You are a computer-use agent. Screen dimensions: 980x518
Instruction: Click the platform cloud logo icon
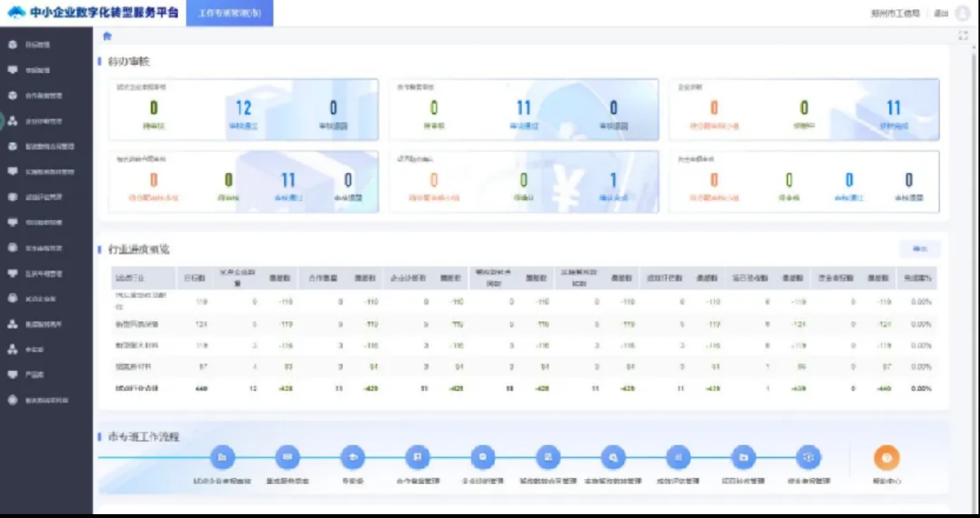[17, 12]
